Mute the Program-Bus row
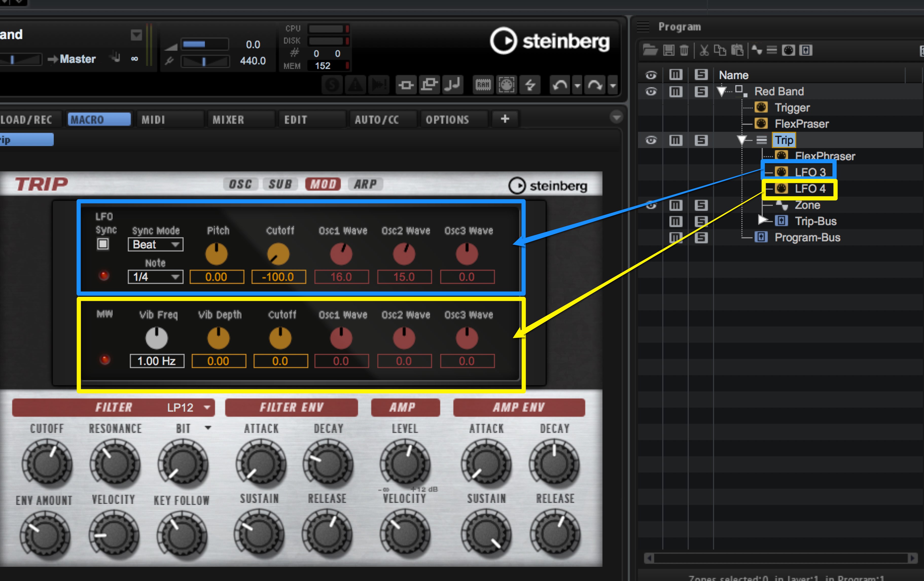 (676, 237)
